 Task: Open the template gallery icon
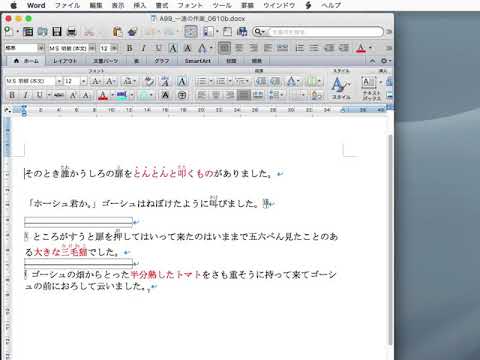tap(28, 32)
